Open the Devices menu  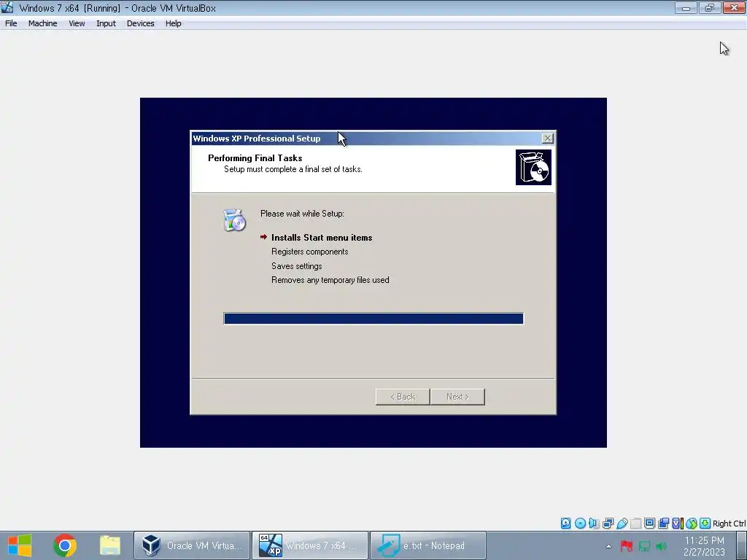[141, 23]
